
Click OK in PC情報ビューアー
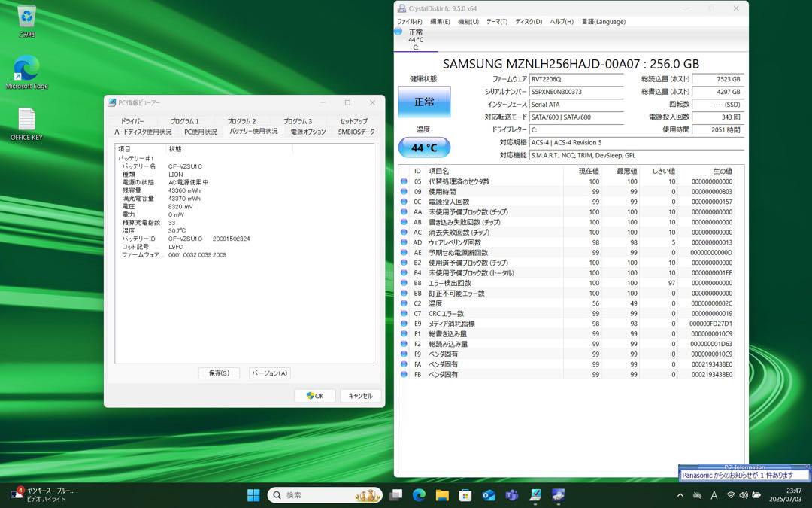[x=315, y=396]
